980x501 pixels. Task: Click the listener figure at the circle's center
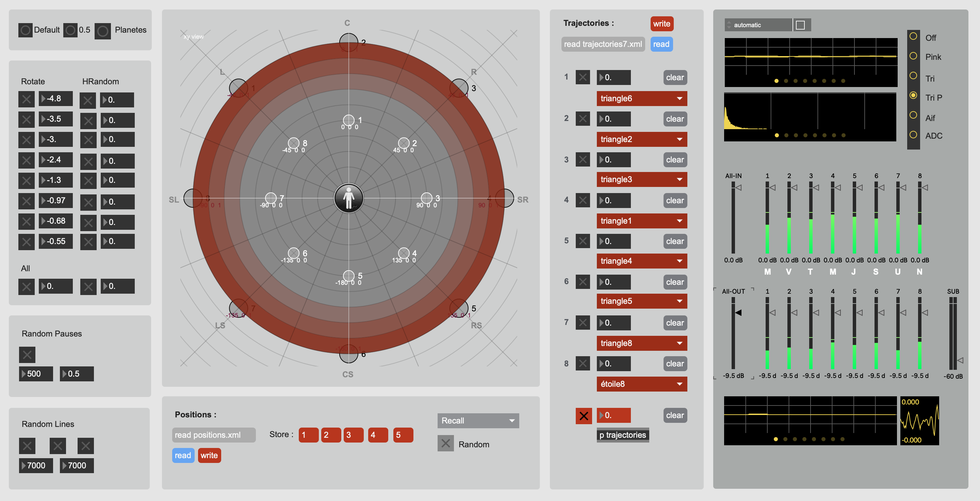(x=348, y=198)
